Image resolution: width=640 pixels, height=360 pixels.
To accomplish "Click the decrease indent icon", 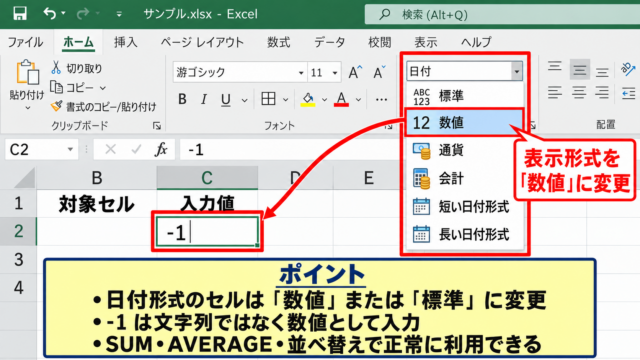I will [628, 93].
